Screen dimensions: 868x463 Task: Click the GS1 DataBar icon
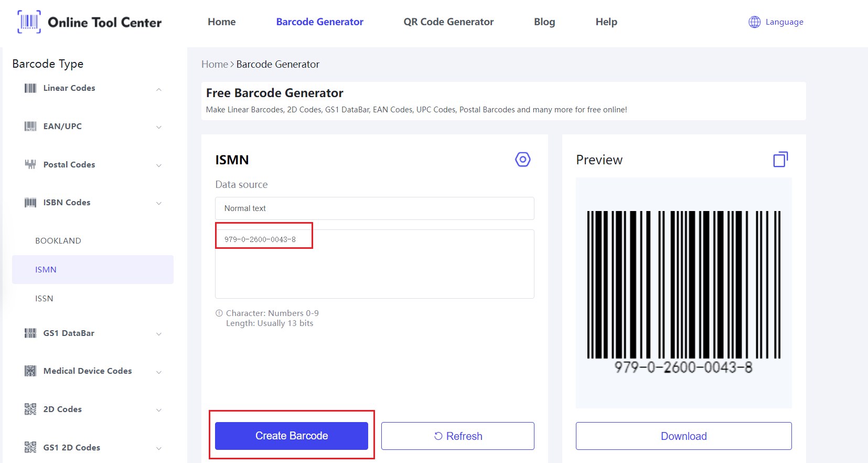[30, 333]
